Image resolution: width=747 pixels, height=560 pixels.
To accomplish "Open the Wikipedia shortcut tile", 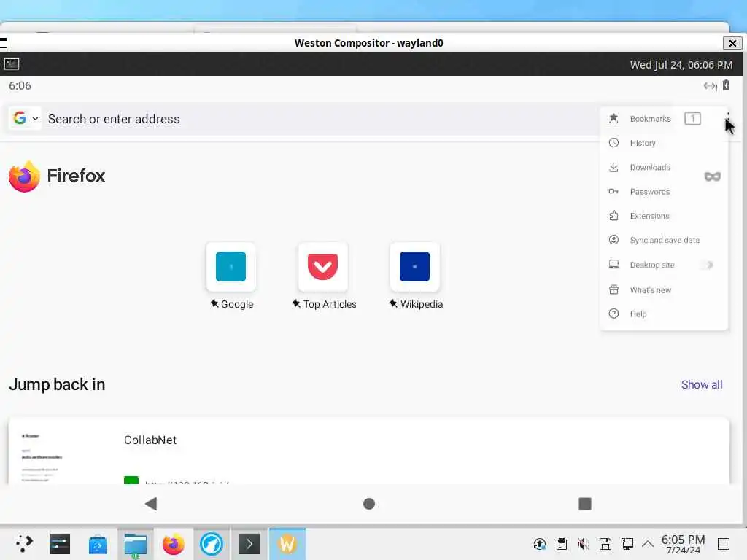I will (414, 267).
